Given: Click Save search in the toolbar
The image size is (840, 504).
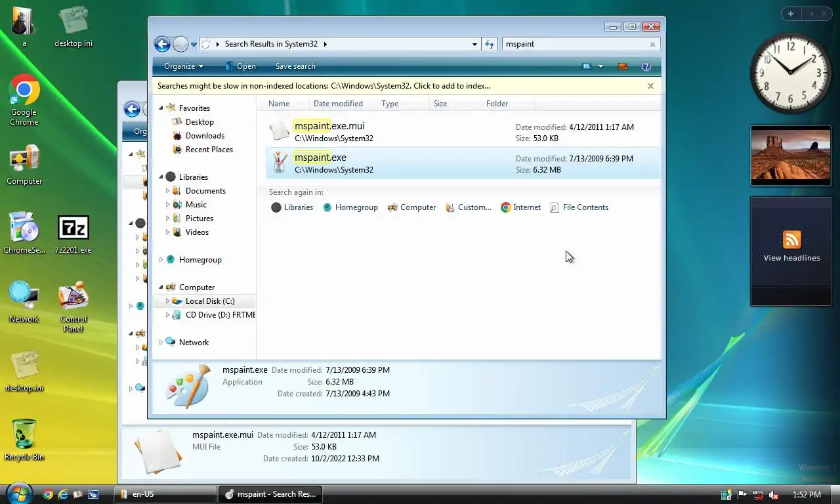Looking at the screenshot, I should [295, 66].
